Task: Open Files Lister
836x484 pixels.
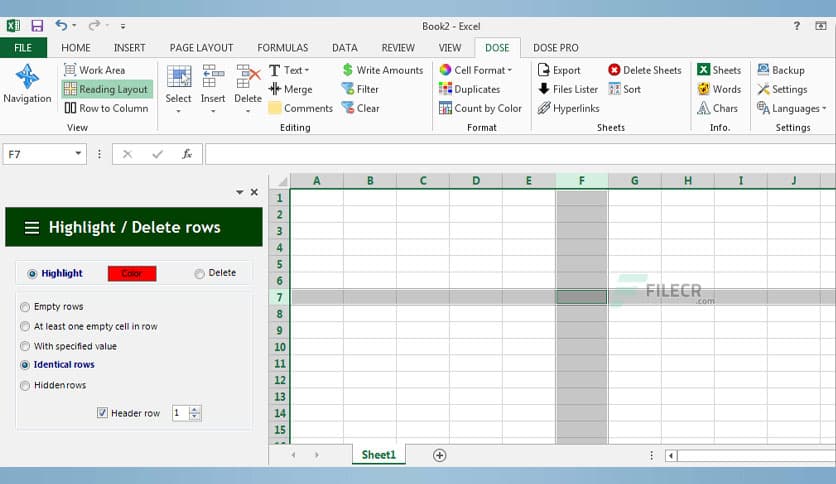Action: (x=568, y=89)
